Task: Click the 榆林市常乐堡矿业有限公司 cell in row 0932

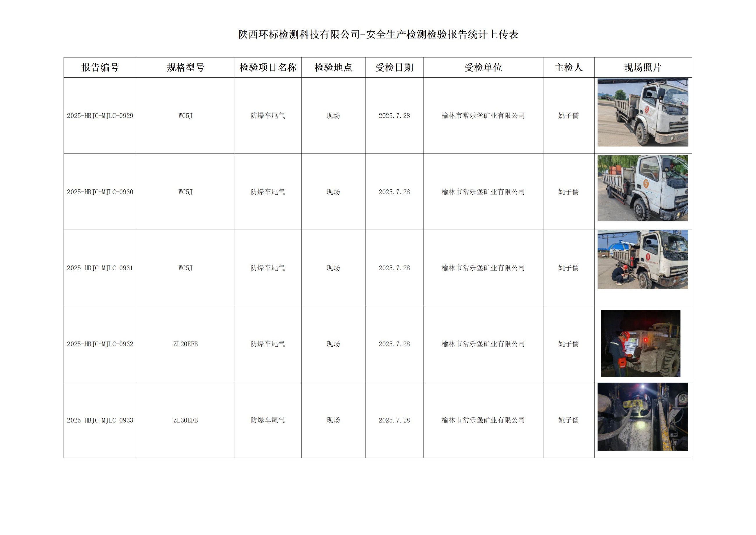Action: (483, 343)
